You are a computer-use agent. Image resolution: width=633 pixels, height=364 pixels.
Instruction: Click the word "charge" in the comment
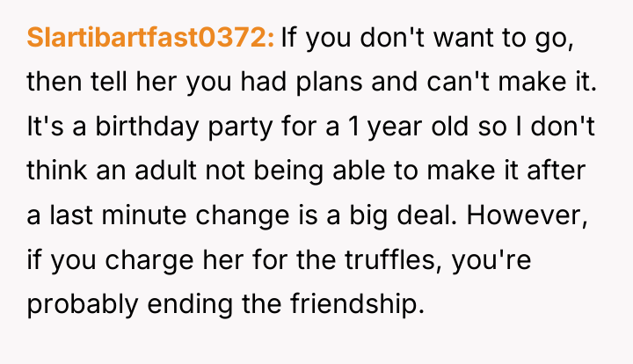coord(149,259)
